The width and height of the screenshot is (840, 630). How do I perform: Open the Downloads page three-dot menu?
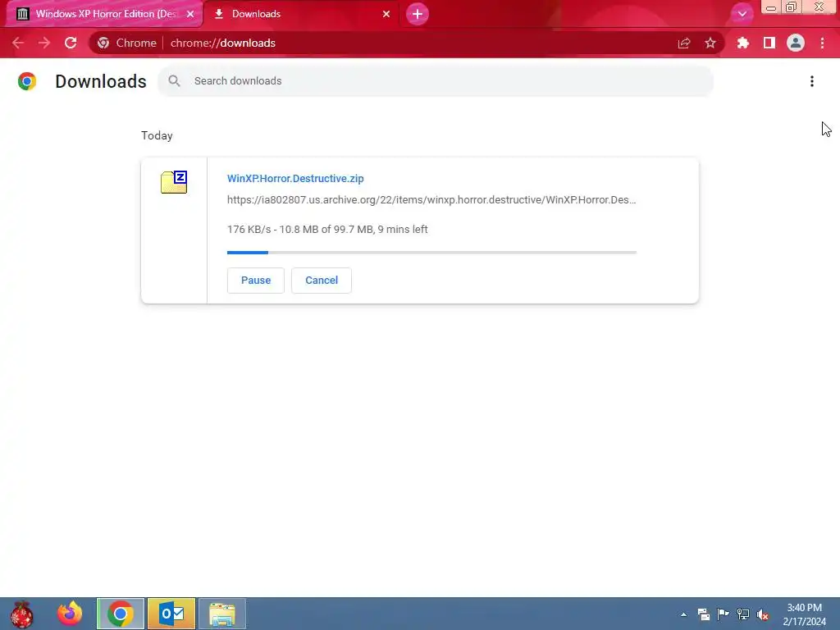coord(812,81)
